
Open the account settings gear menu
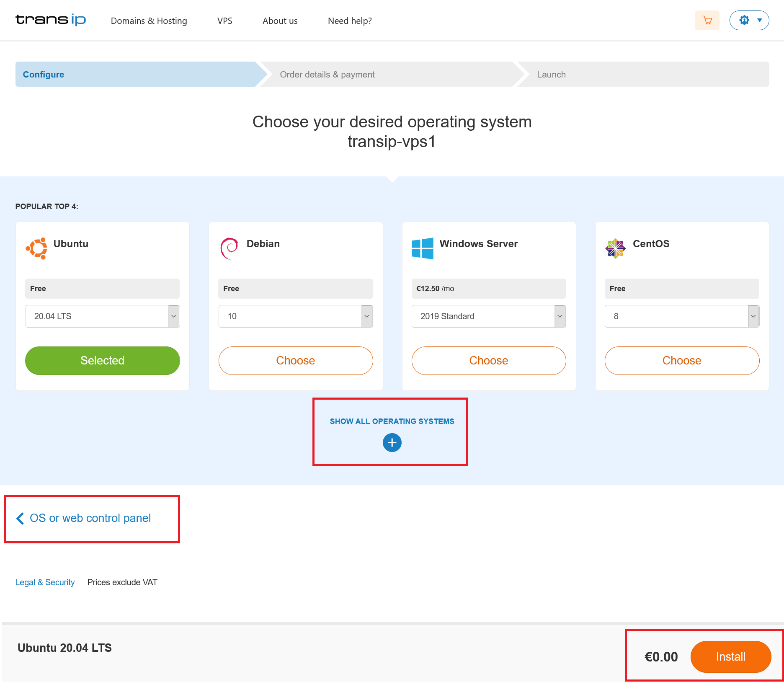(x=749, y=21)
